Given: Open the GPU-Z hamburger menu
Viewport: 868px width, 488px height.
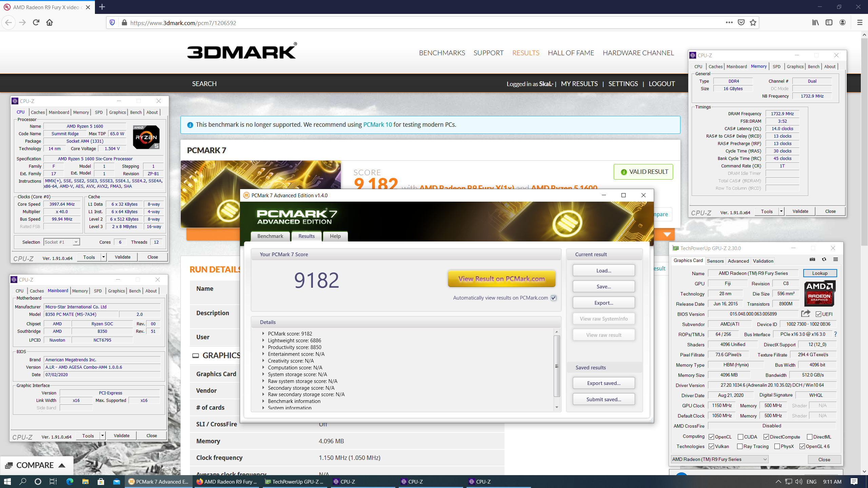Looking at the screenshot, I should 835,260.
